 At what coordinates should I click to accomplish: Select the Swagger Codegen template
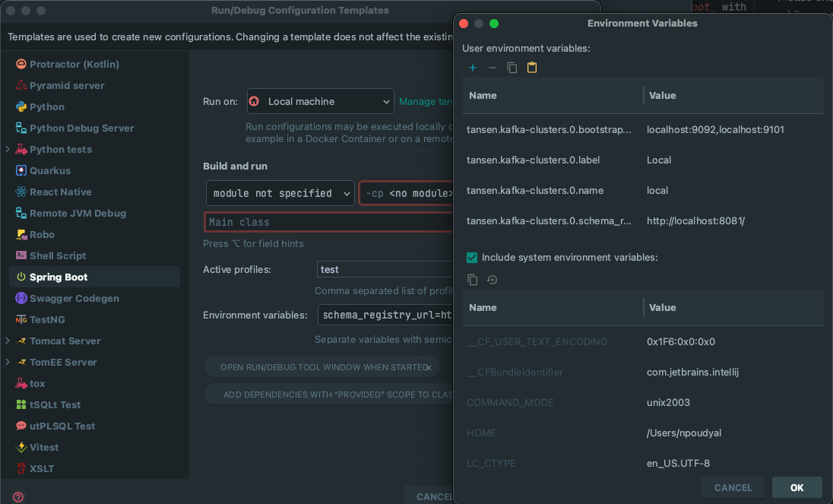(74, 299)
